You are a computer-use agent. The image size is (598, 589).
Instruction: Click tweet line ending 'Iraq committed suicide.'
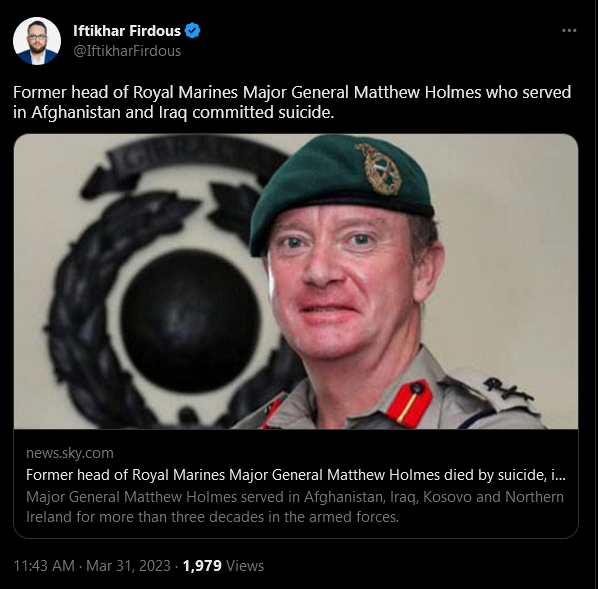[174, 112]
